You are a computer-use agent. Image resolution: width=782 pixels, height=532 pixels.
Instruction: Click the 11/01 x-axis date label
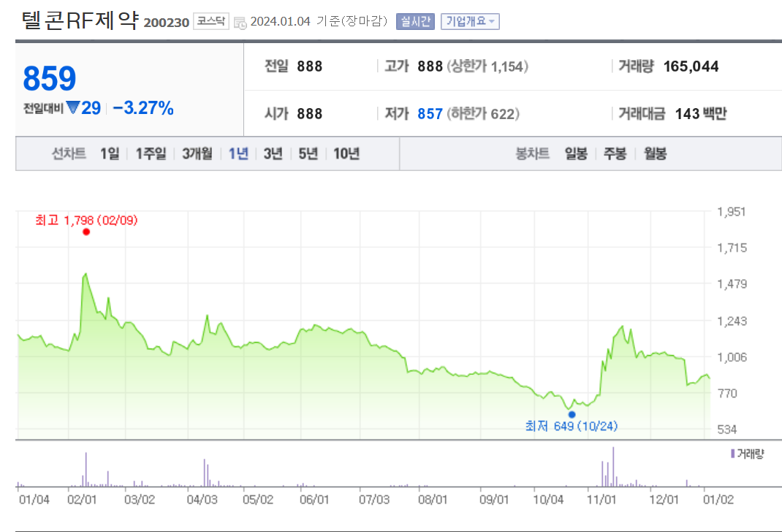pos(601,499)
